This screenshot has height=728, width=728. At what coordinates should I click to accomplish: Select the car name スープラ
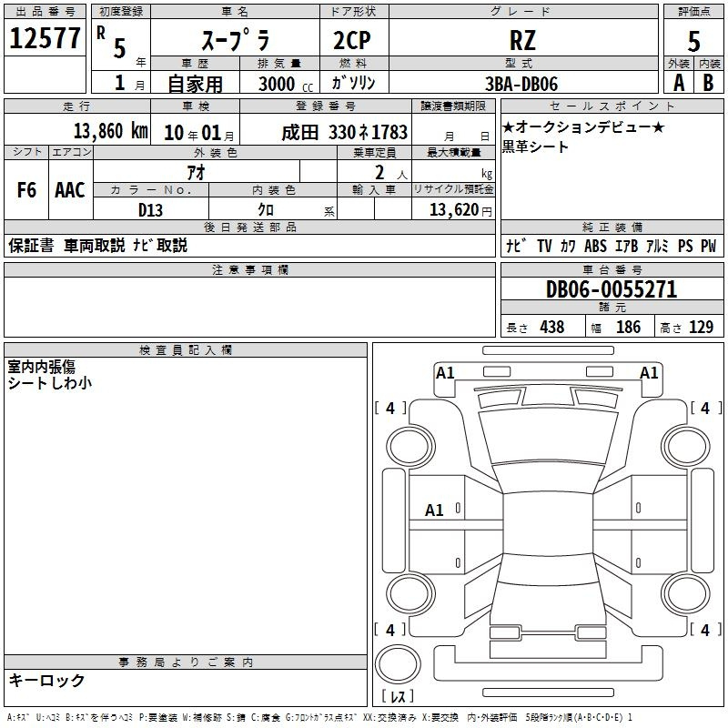point(236,40)
